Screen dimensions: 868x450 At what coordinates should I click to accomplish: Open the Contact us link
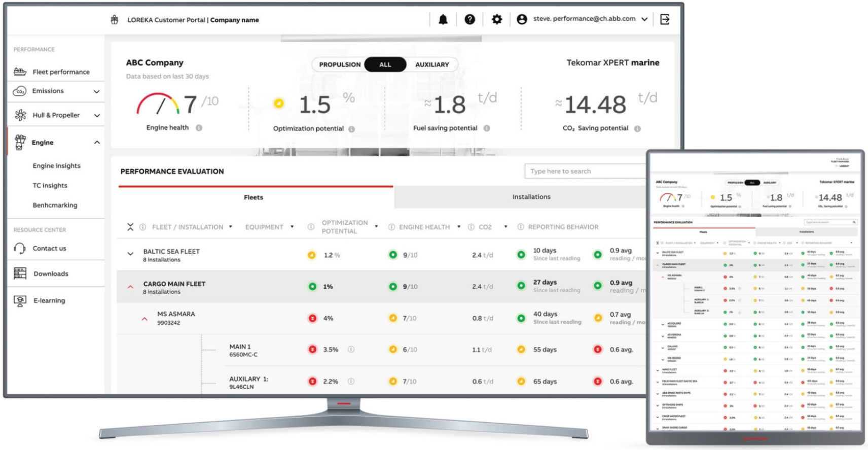pos(49,249)
